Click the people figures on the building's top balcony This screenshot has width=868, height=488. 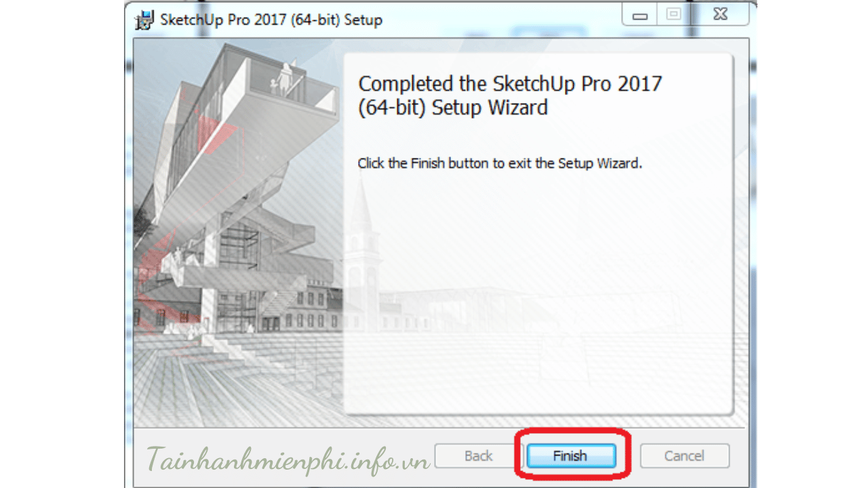click(283, 79)
